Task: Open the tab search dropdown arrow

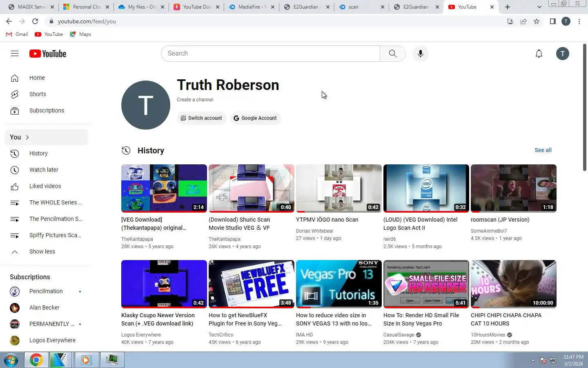Action: [x=539, y=7]
